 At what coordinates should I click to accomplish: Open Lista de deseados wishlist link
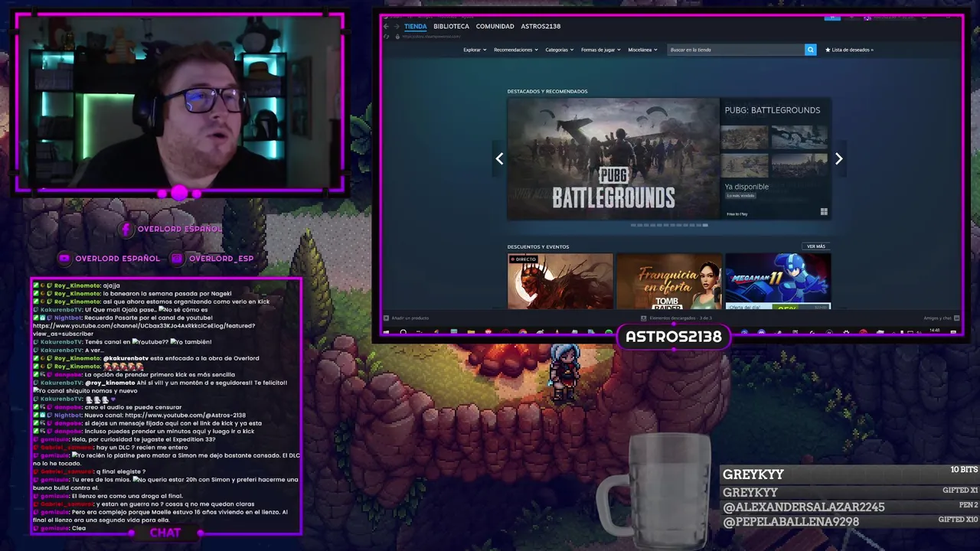849,50
